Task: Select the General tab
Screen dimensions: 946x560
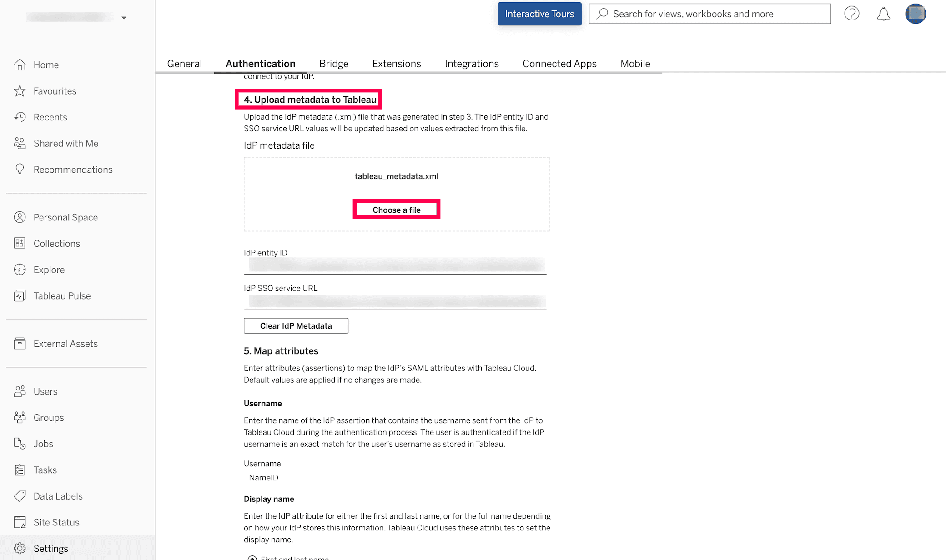Action: (x=184, y=64)
